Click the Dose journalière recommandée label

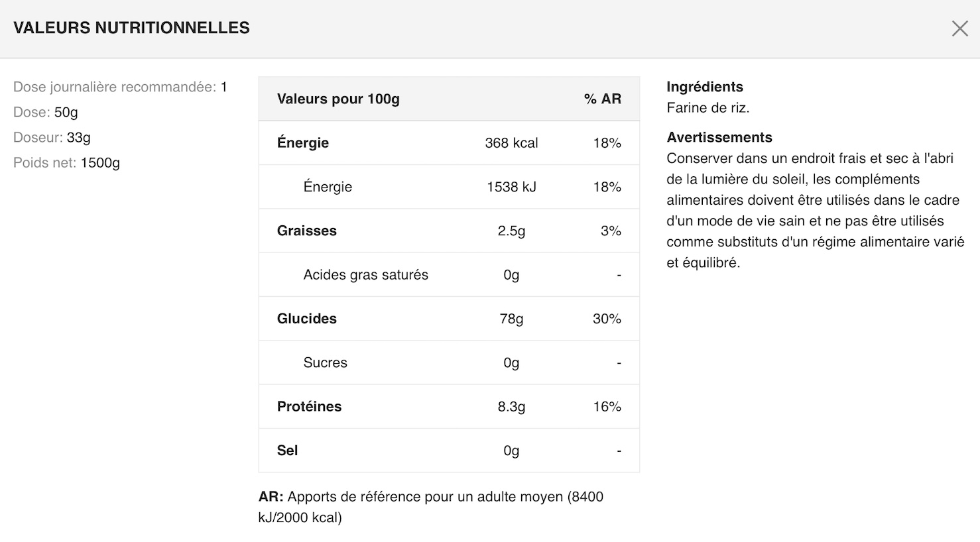point(114,87)
